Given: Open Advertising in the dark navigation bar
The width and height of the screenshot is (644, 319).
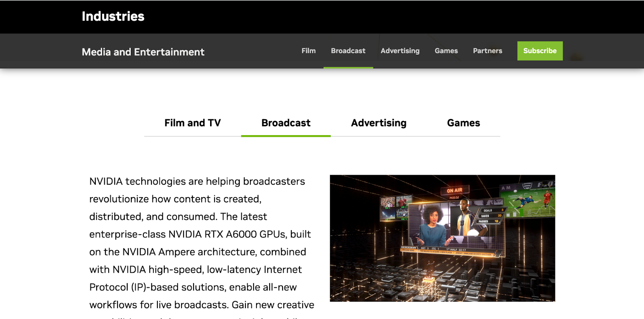Looking at the screenshot, I should (400, 51).
